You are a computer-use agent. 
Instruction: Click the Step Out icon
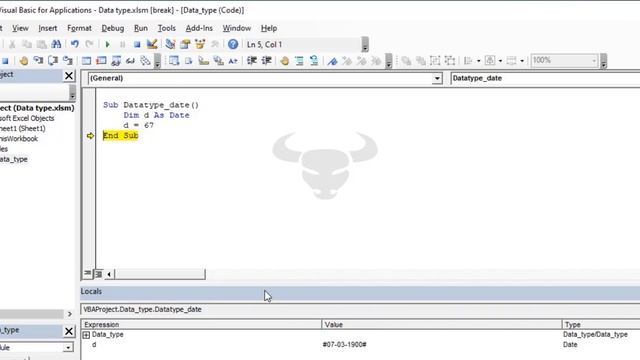(68, 61)
